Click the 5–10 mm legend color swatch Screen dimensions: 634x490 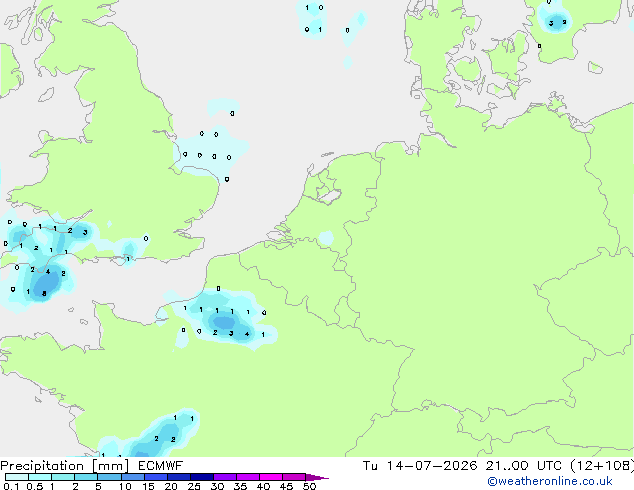109,477
